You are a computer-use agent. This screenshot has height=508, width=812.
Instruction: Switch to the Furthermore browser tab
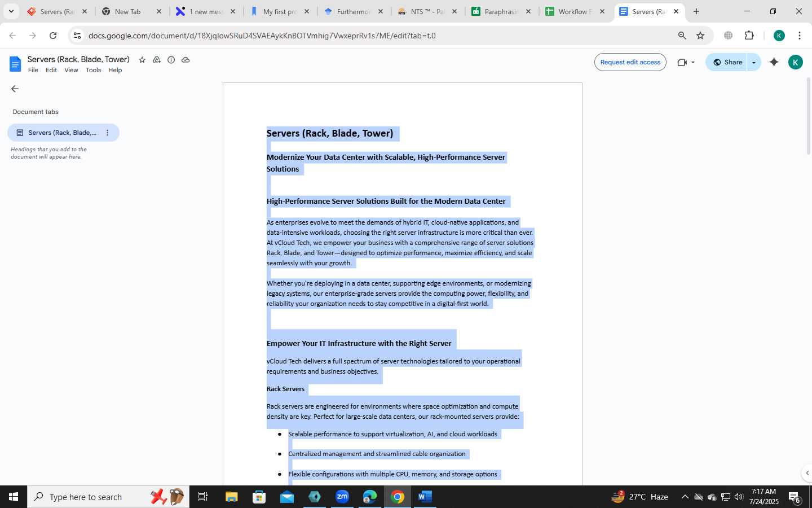[x=353, y=11]
